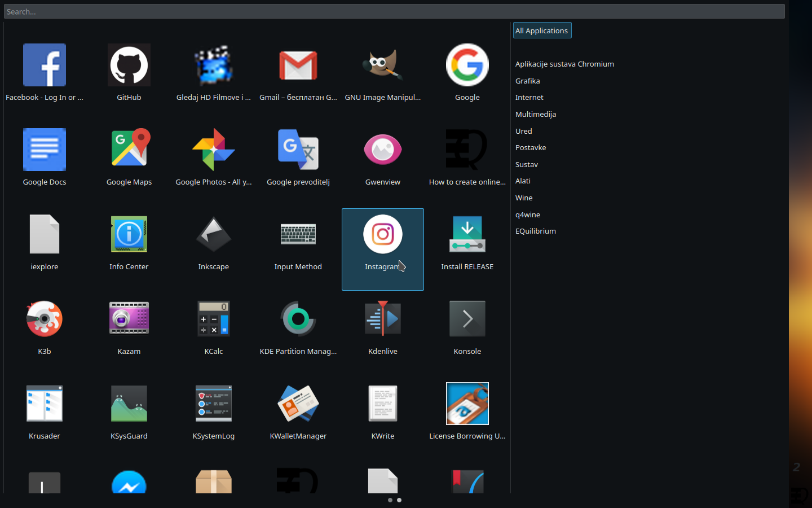Switch to the first page dot
Viewport: 812px width, 508px height.
click(x=390, y=500)
